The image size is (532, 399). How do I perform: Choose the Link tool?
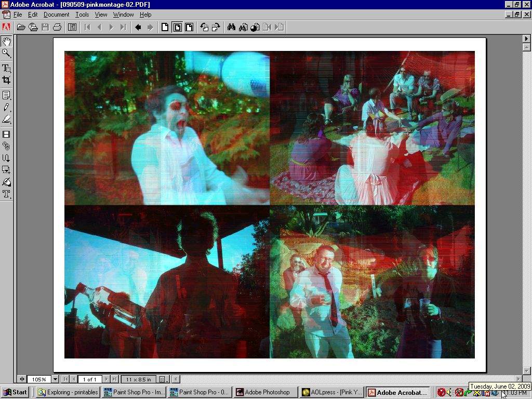tap(6, 146)
